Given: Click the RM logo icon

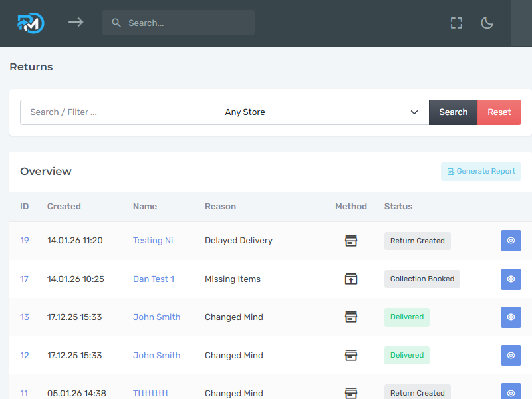Looking at the screenshot, I should (31, 23).
